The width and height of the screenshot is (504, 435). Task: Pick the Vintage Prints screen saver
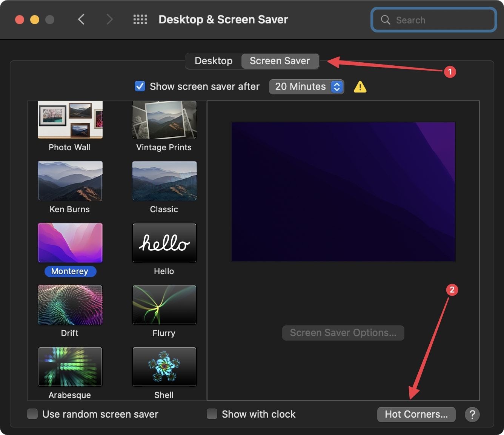[x=164, y=120]
